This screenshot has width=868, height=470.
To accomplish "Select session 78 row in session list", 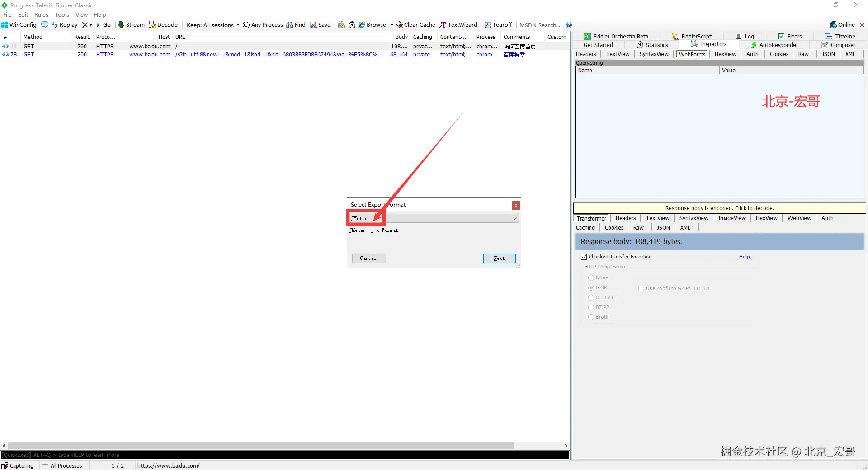I will pyautogui.click(x=285, y=55).
